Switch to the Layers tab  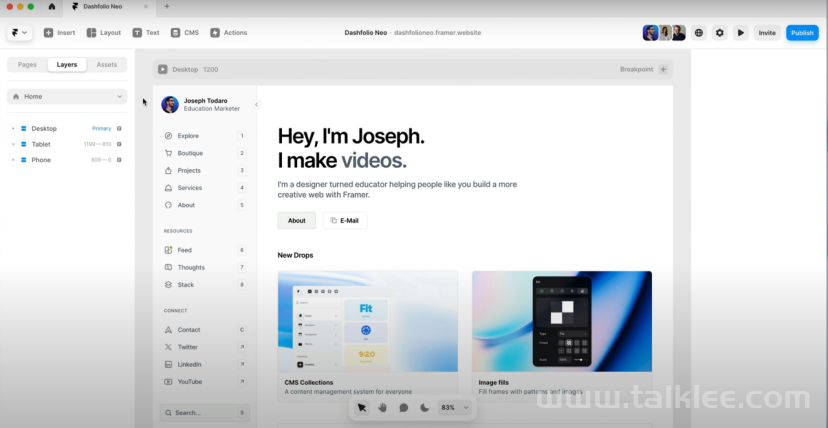(67, 64)
